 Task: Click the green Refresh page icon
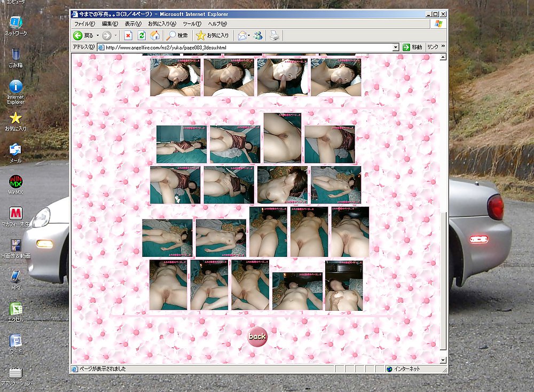coord(142,36)
